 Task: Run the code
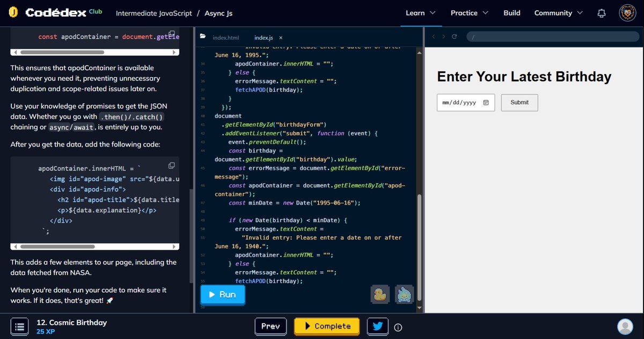click(x=222, y=294)
